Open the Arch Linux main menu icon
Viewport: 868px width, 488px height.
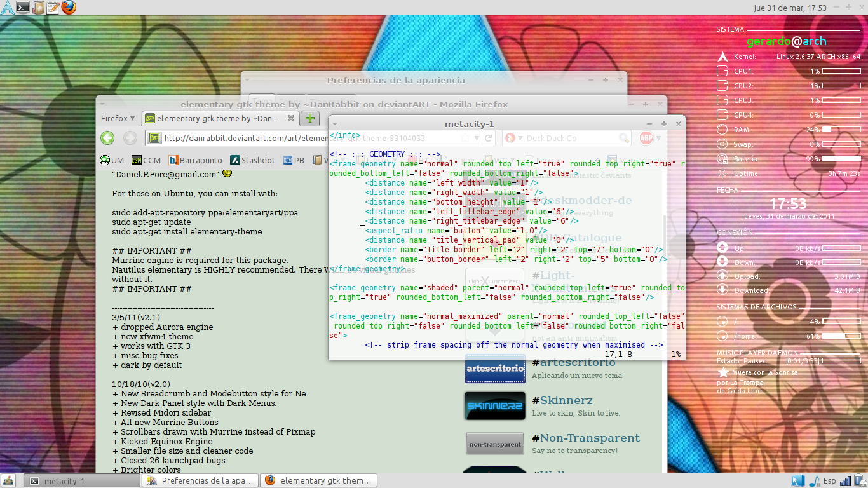[6, 8]
